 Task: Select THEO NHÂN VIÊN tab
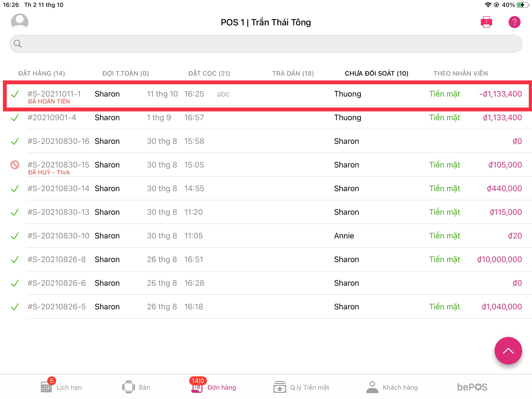tap(460, 73)
